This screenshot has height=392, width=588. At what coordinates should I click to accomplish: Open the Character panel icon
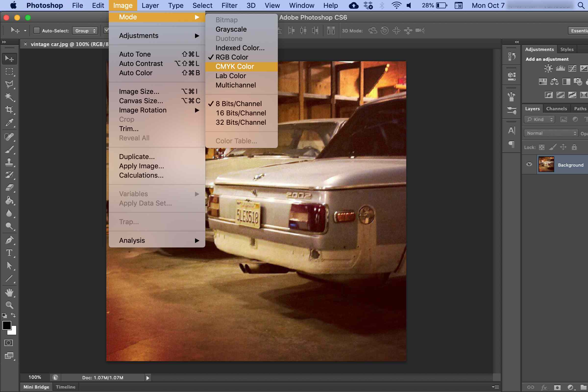click(512, 131)
